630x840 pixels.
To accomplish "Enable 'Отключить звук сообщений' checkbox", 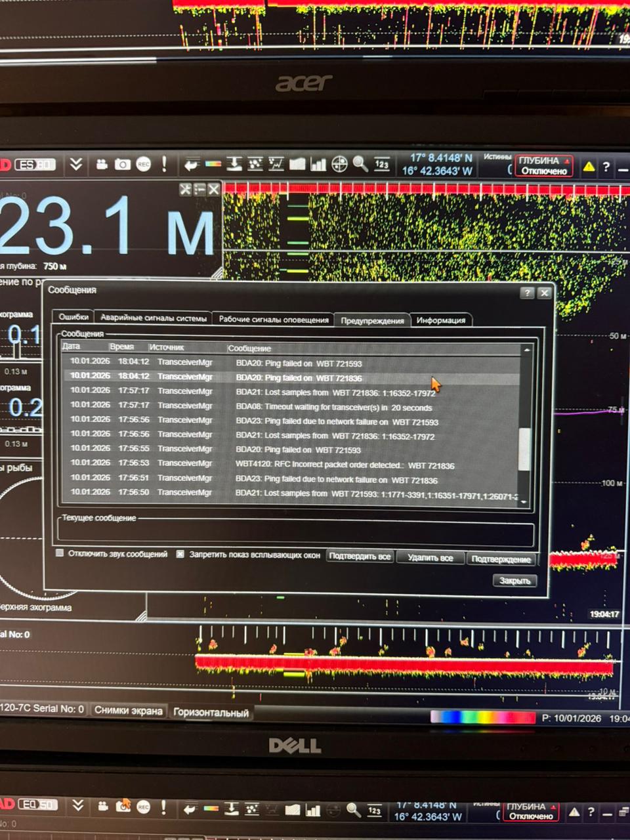I will coord(60,553).
